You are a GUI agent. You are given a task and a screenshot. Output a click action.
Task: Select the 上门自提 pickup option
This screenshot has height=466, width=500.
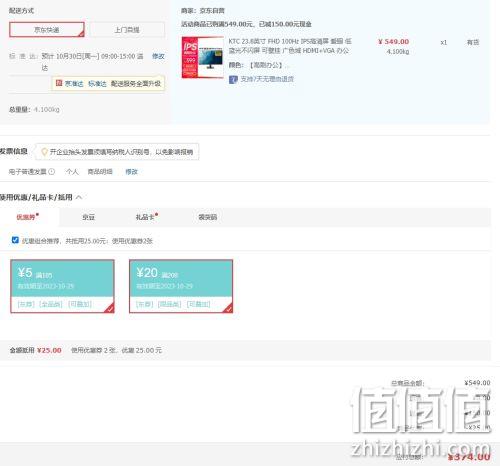point(127,30)
